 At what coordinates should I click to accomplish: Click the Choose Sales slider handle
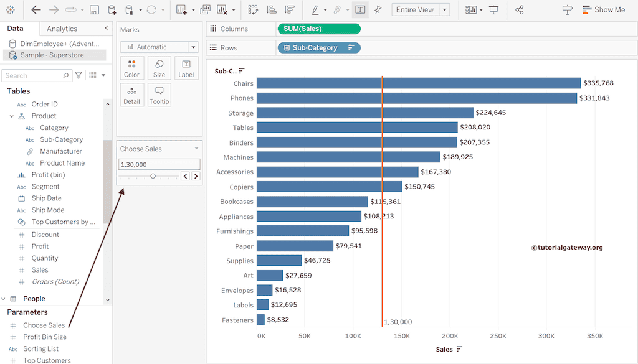(153, 176)
